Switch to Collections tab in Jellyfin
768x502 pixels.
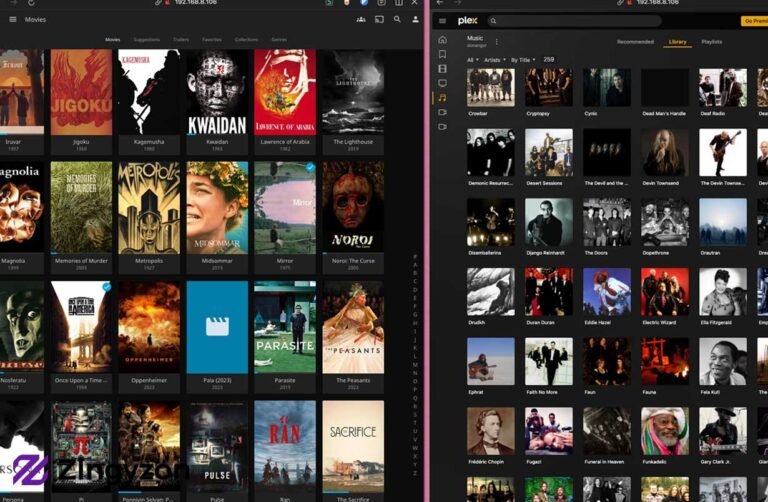pos(246,40)
